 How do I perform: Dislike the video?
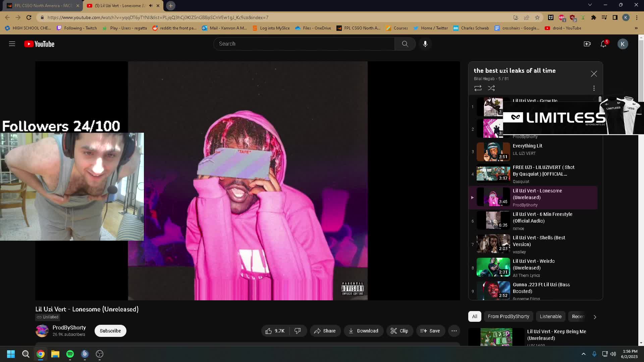click(298, 331)
